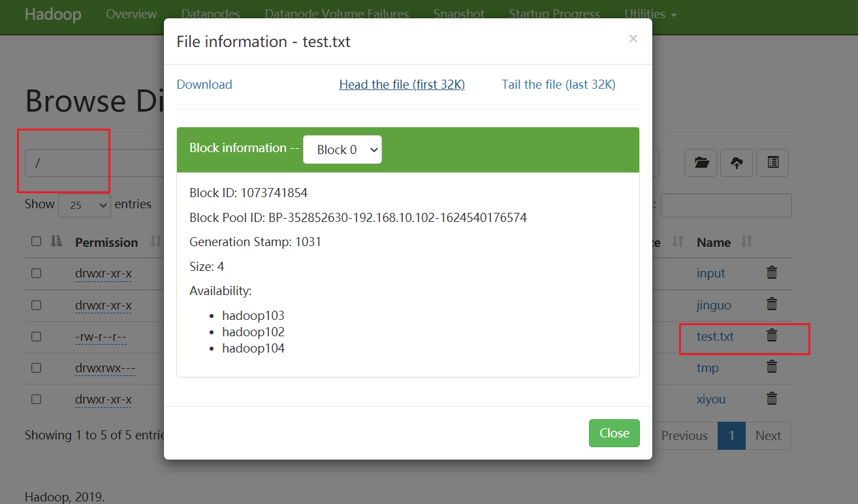Screen dimensions: 858x504
Task: Check the box for the jinguo row
Action: (x=36, y=305)
